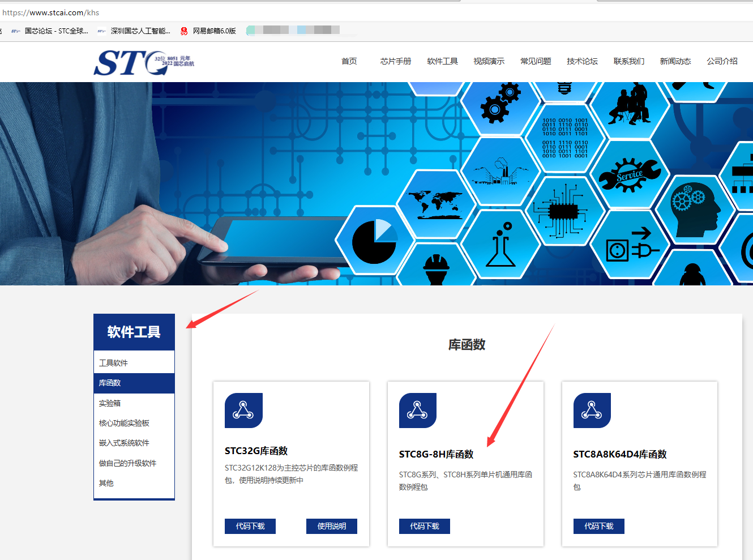Open 技术论坛 in the top navigation
This screenshot has height=560, width=753.
582,61
